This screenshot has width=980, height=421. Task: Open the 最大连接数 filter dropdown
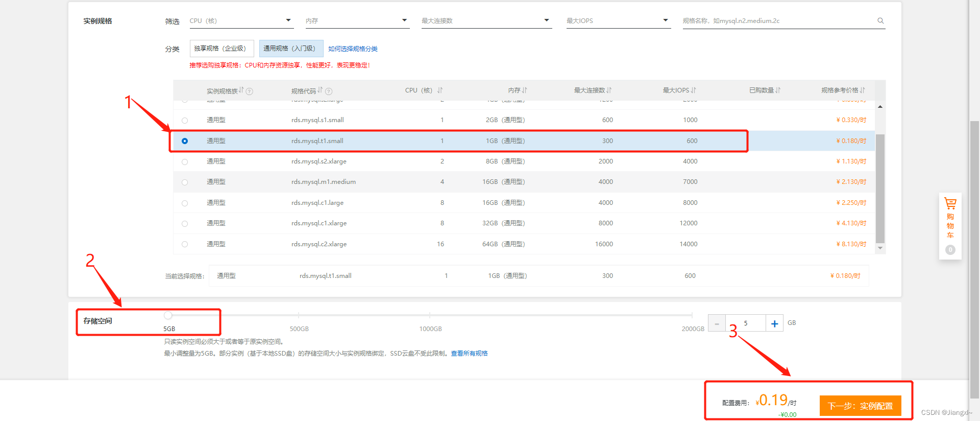click(486, 21)
